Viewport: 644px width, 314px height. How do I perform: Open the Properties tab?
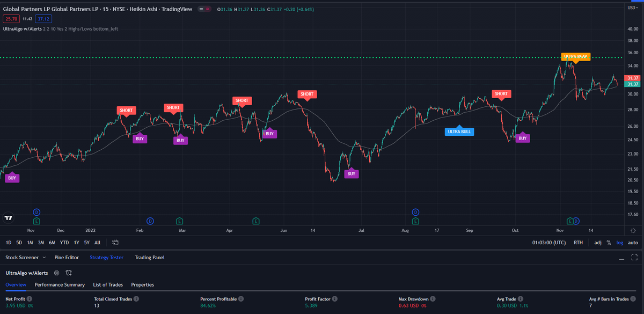(x=143, y=284)
